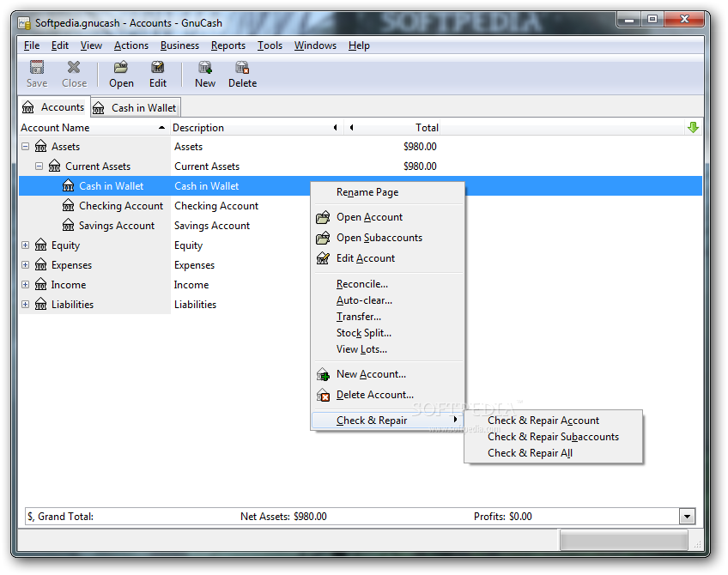
Task: Click the New account toolbar icon
Action: (205, 67)
